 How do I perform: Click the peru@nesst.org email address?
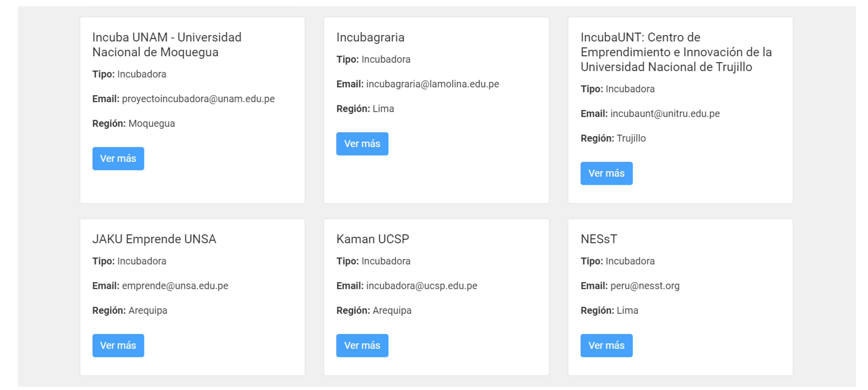click(x=645, y=286)
